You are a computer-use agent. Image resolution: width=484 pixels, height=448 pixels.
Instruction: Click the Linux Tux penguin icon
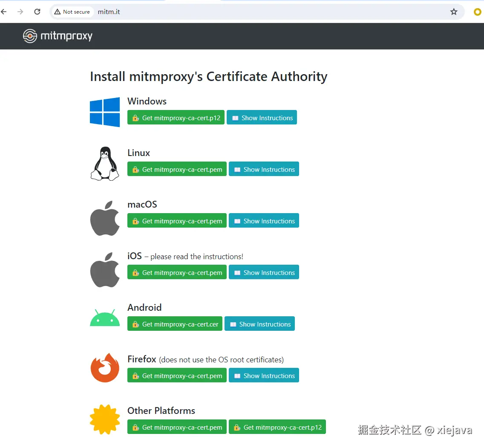(105, 164)
